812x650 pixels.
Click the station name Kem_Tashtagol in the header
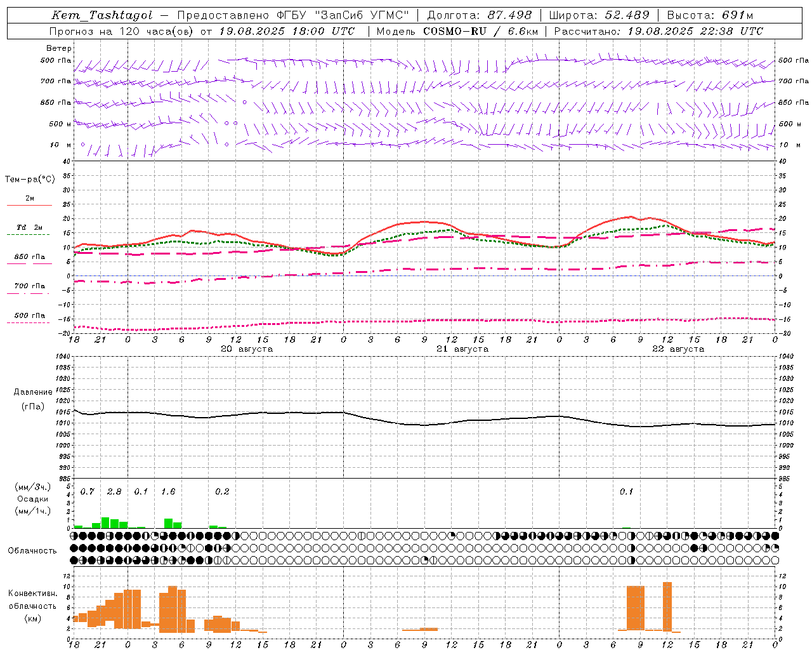[x=102, y=15]
